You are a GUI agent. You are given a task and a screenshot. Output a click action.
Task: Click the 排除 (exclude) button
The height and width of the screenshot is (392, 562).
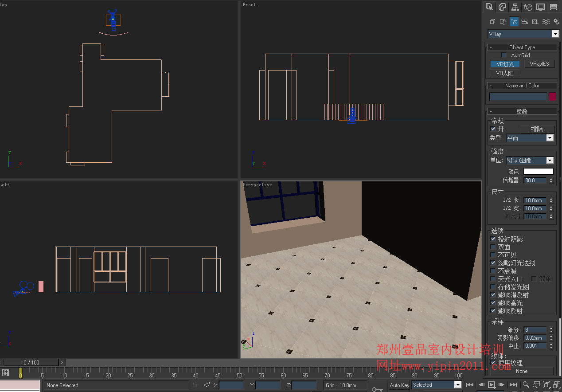click(x=537, y=129)
